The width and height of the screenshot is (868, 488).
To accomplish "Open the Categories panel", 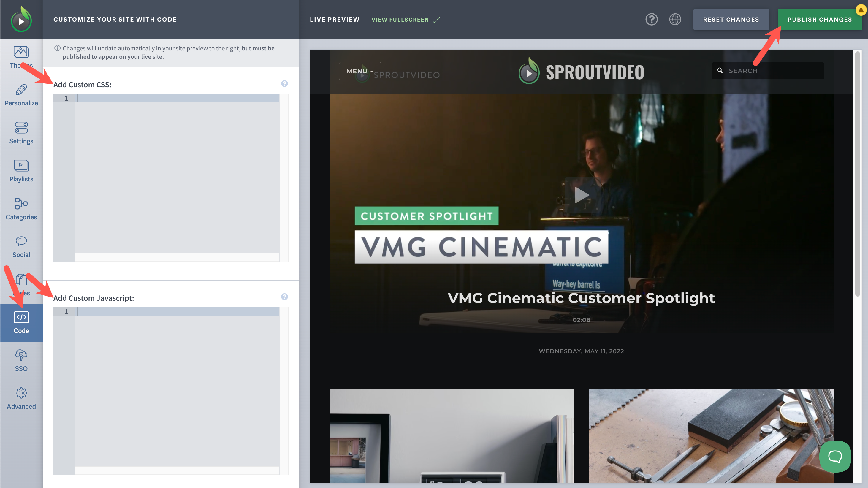I will coord(21,209).
